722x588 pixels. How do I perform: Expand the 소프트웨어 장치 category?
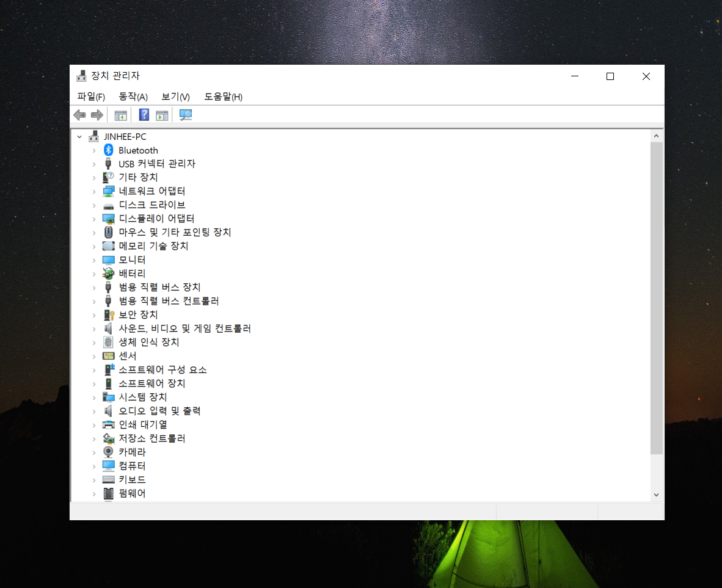tap(94, 383)
